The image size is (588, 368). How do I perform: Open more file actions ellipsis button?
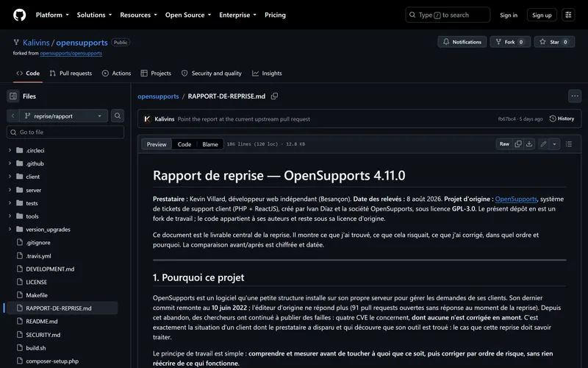(x=575, y=96)
